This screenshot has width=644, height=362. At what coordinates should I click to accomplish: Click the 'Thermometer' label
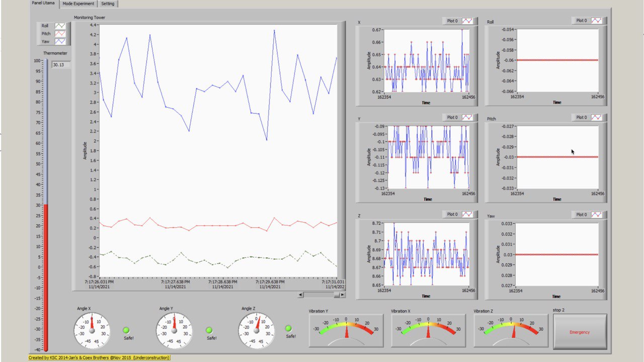tap(55, 53)
